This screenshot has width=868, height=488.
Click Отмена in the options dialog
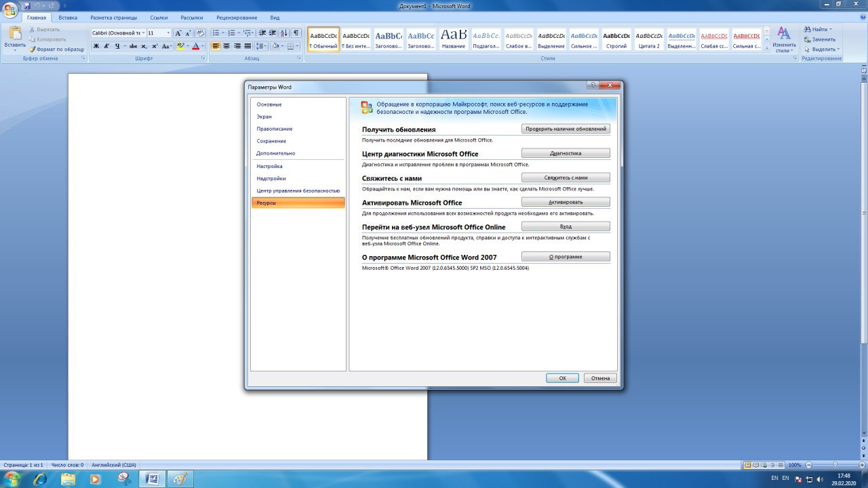pyautogui.click(x=600, y=378)
